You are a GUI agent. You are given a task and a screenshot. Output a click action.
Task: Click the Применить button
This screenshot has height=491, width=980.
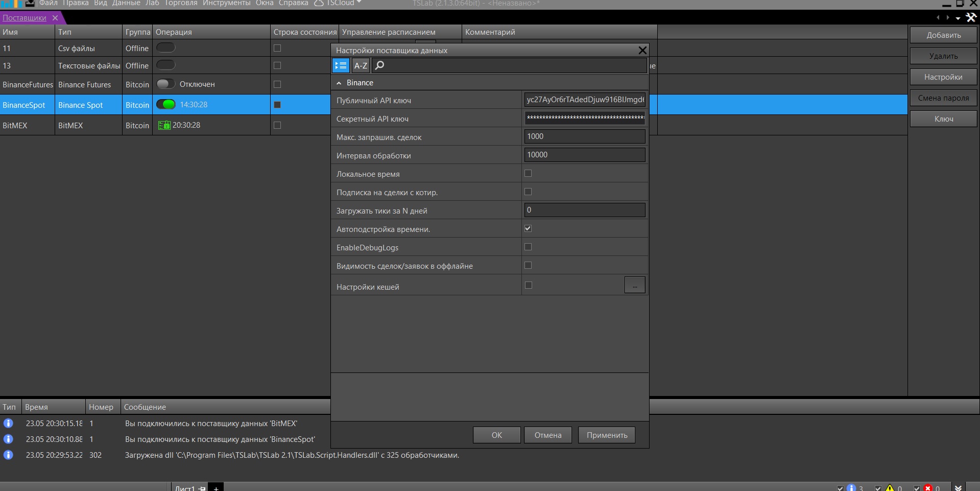607,435
